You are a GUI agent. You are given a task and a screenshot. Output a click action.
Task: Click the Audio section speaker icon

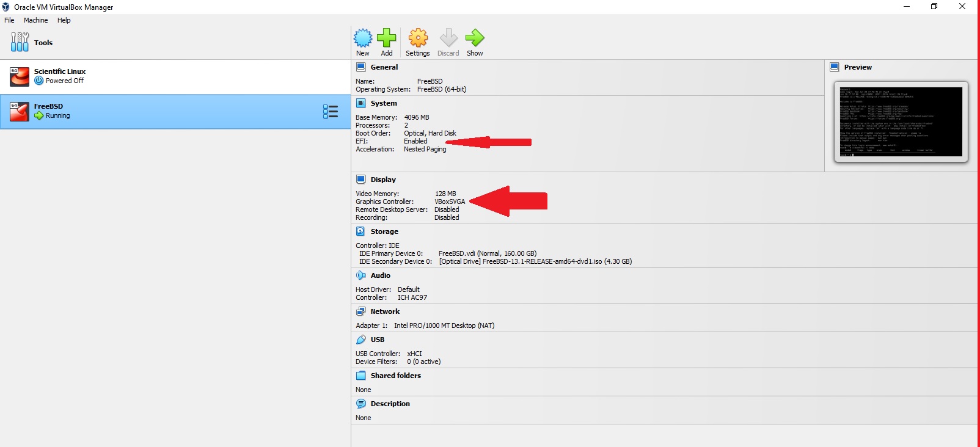[x=361, y=275]
